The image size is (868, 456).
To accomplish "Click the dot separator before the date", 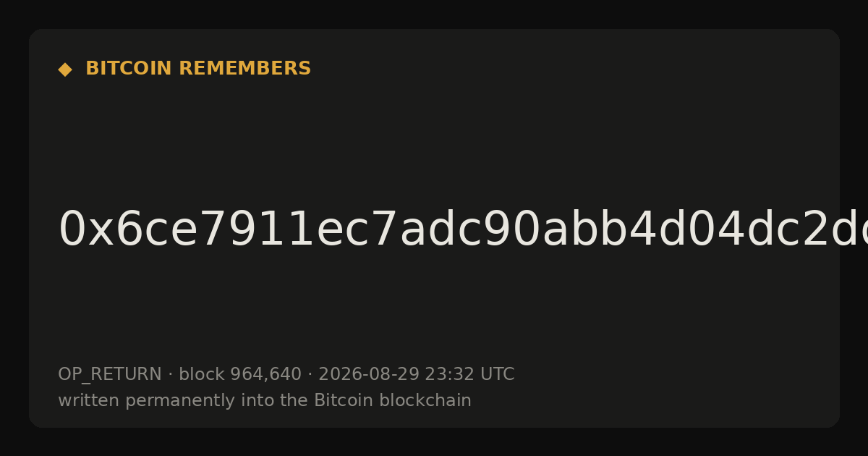I will (310, 375).
